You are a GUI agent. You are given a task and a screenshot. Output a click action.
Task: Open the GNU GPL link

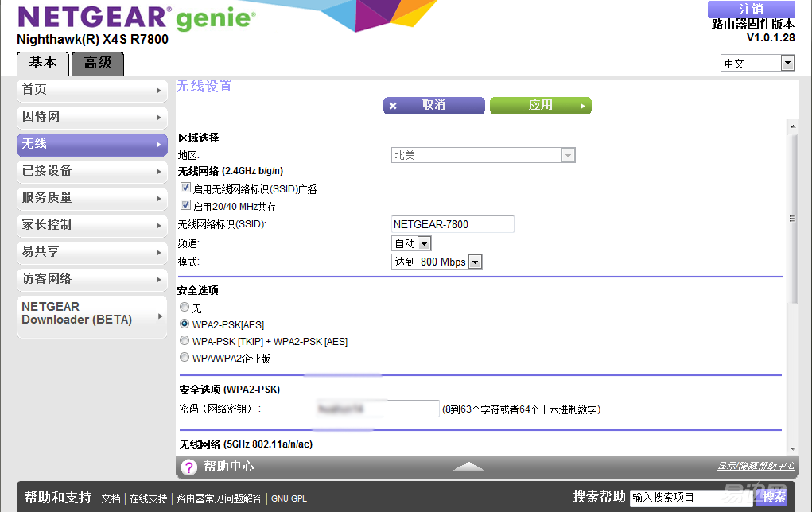tap(289, 498)
